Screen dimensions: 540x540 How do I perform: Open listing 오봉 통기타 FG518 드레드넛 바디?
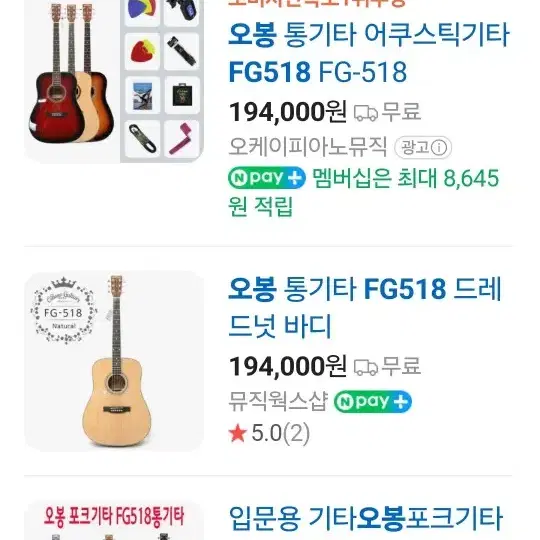point(365,307)
